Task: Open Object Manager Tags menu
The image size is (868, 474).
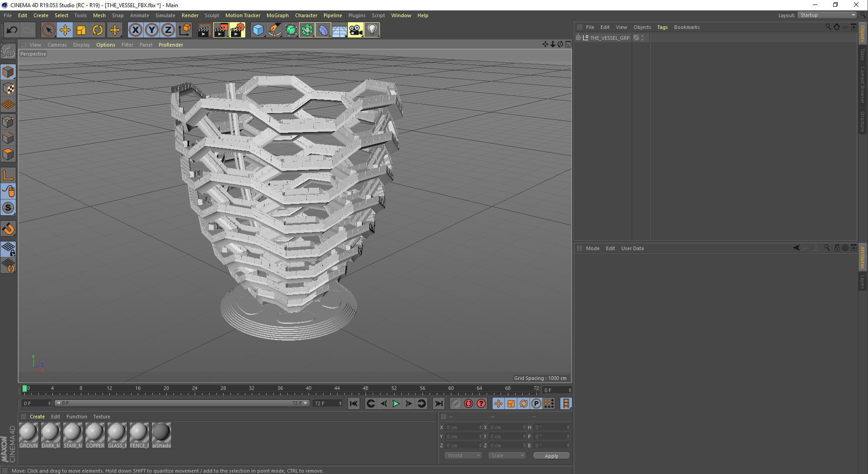Action: [662, 27]
